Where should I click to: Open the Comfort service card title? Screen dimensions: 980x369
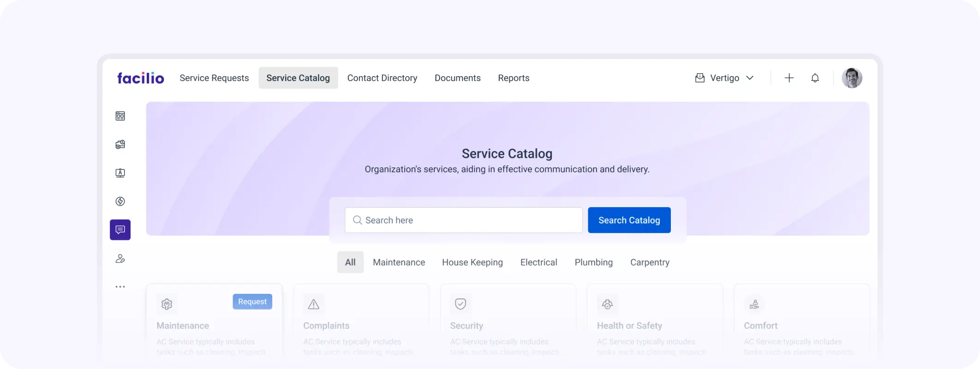pyautogui.click(x=760, y=326)
